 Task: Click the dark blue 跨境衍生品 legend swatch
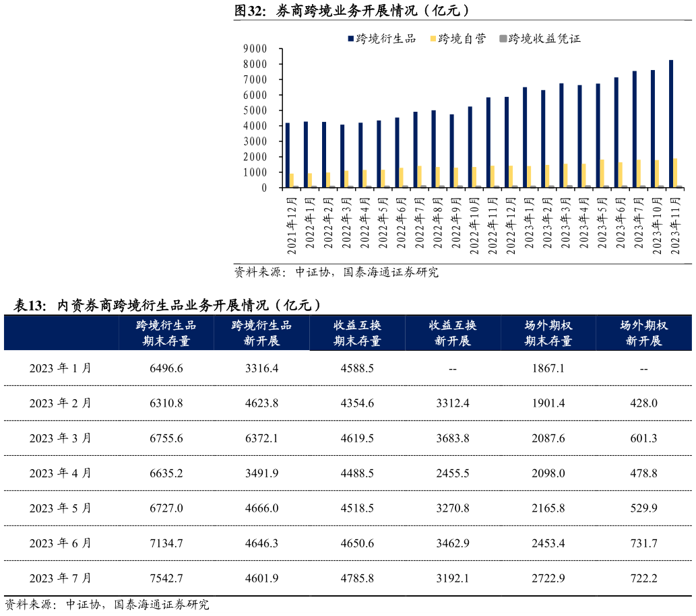(350, 39)
